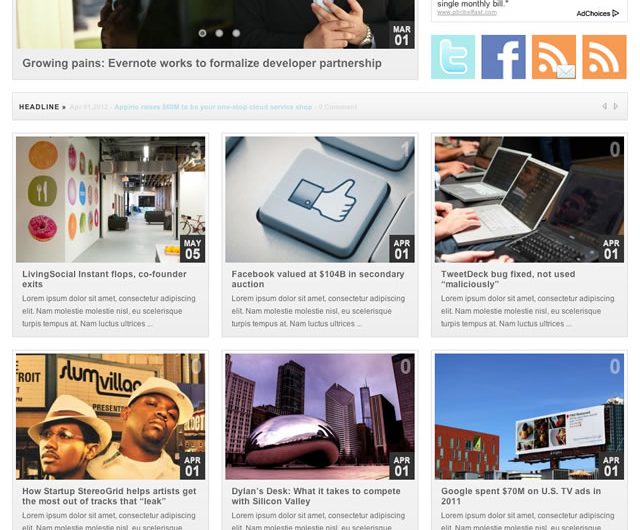Click the MAY 05 date badge

point(192,249)
